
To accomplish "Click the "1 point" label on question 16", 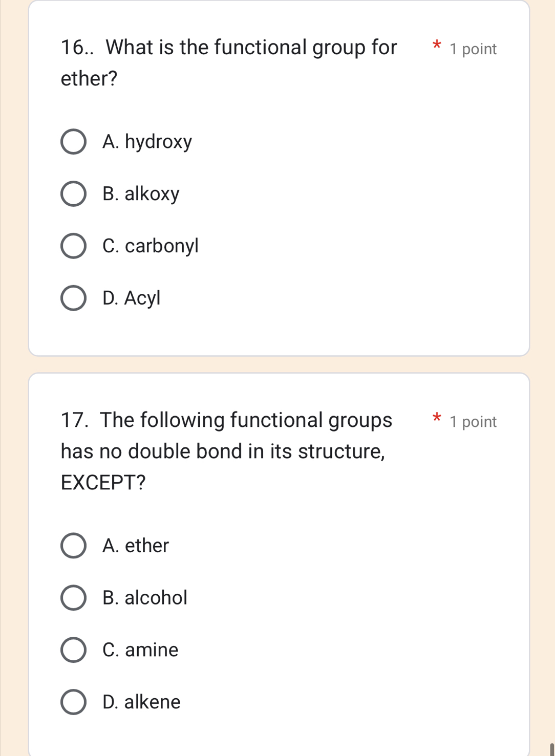I will 473,49.
